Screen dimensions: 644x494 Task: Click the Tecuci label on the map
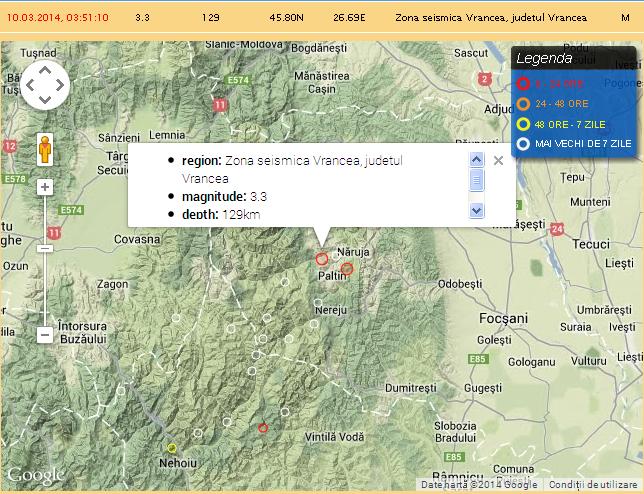[x=591, y=244]
